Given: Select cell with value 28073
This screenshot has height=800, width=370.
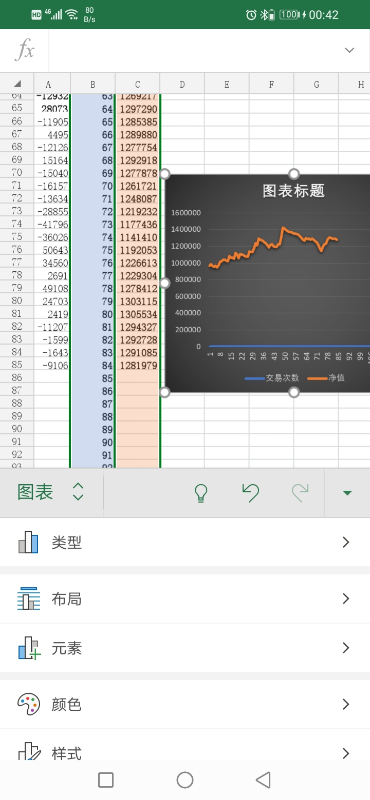Looking at the screenshot, I should (52, 109).
